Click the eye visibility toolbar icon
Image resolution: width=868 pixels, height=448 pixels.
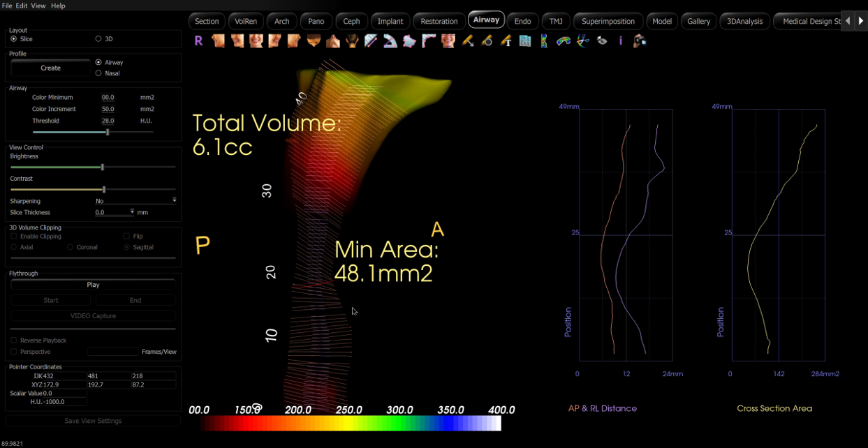(602, 41)
